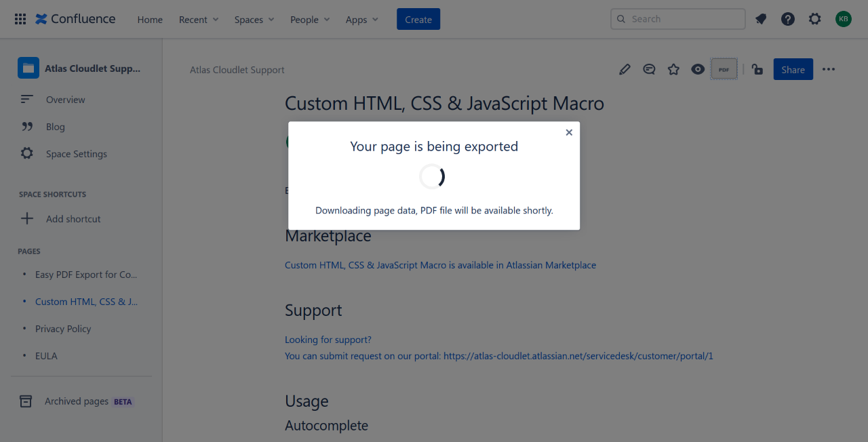Click the PDF export icon button
This screenshot has width=868, height=442.
pos(724,69)
